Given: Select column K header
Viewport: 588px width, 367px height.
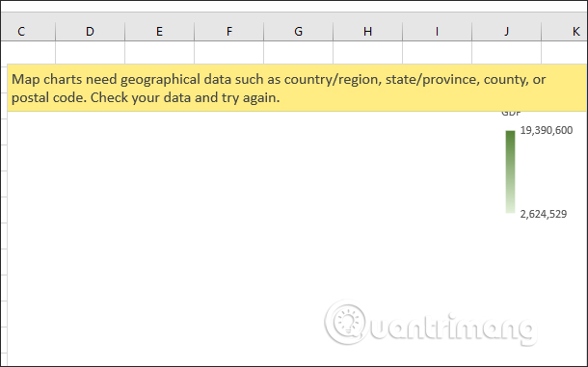Looking at the screenshot, I should (x=564, y=32).
